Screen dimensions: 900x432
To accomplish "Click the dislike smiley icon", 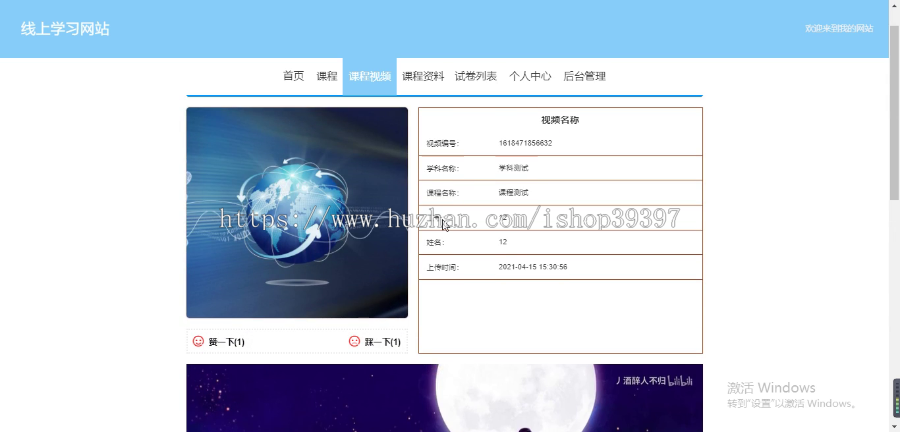I will [354, 341].
